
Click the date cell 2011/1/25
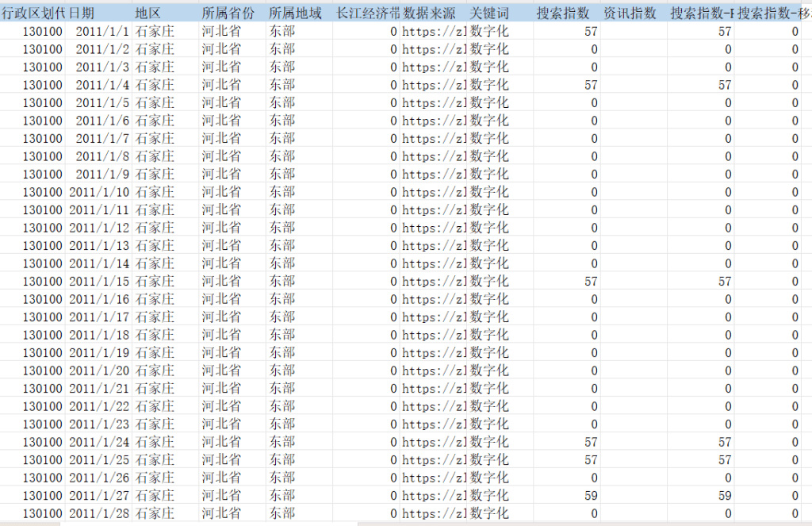pos(99,460)
